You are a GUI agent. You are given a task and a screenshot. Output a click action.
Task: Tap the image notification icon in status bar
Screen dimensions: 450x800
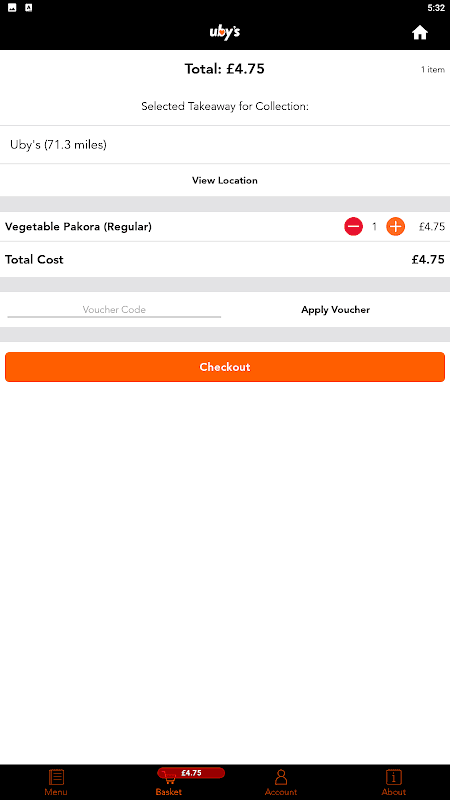(x=12, y=8)
